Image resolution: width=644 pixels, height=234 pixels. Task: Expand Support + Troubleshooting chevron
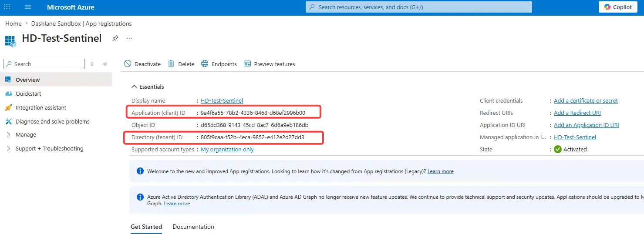9,149
